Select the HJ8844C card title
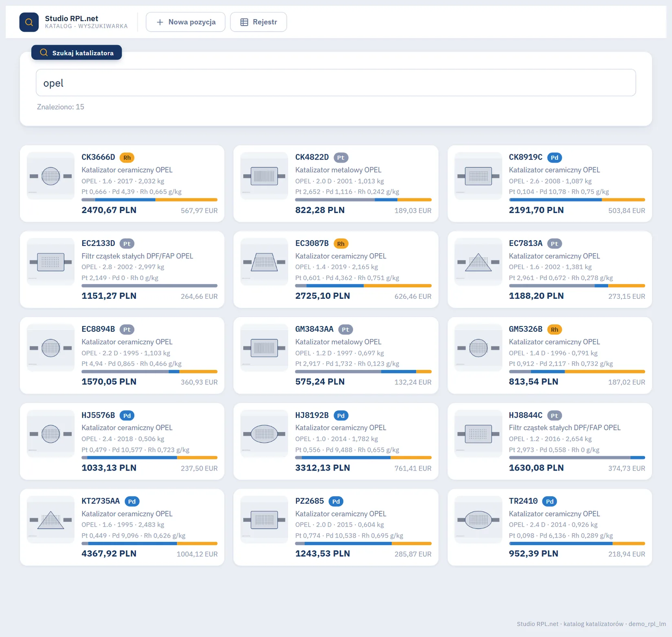 [525, 415]
